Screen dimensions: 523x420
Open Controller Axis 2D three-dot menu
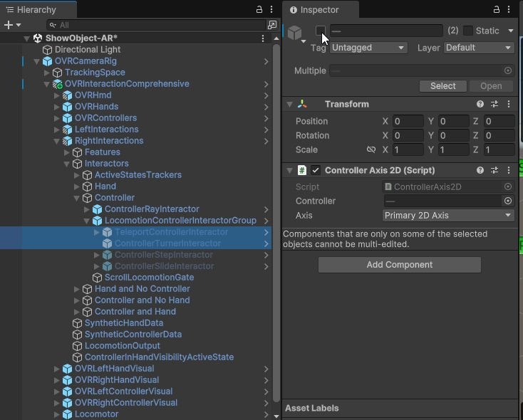(509, 170)
